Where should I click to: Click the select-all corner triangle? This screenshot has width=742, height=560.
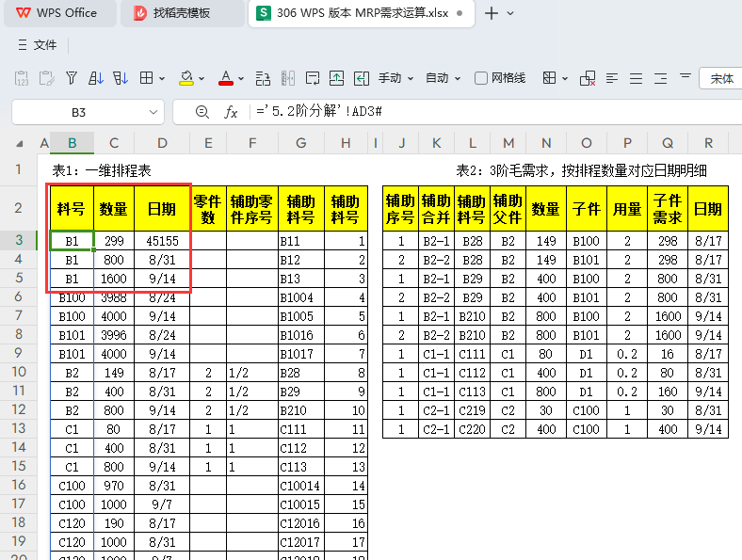tap(20, 143)
